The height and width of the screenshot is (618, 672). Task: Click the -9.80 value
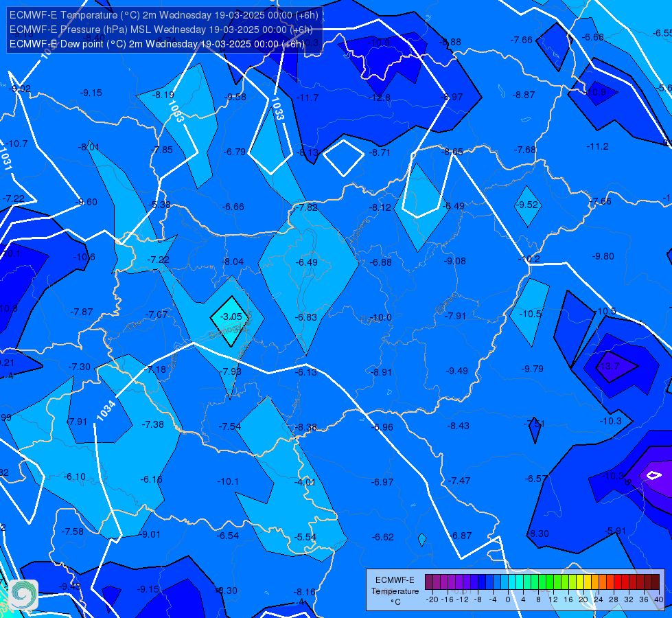pyautogui.click(x=603, y=256)
